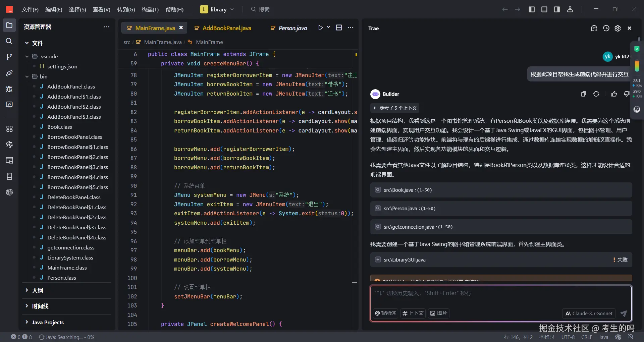Click the navigate back arrow in title bar
Screen dimensions: 644x342
(505, 9)
